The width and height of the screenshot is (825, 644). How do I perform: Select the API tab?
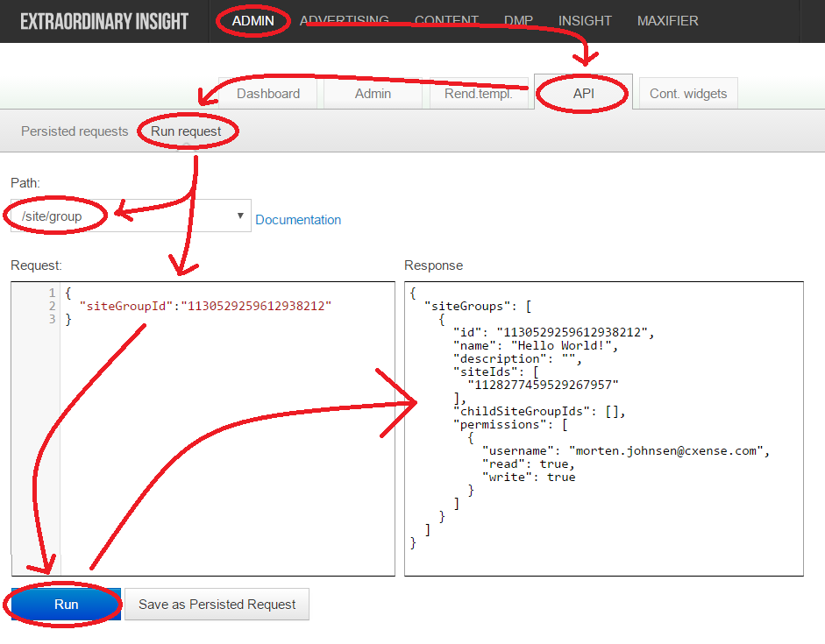(x=584, y=93)
